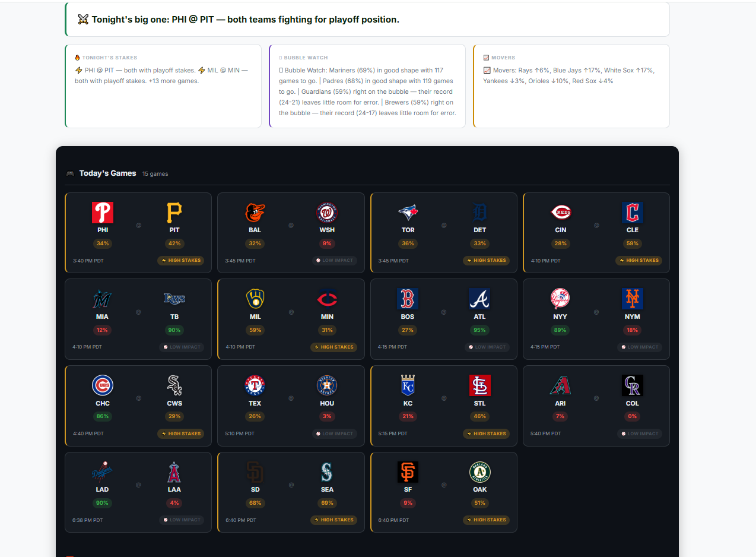756x557 pixels.
Task: Click NYY 89% playoff odds pill
Action: click(560, 330)
